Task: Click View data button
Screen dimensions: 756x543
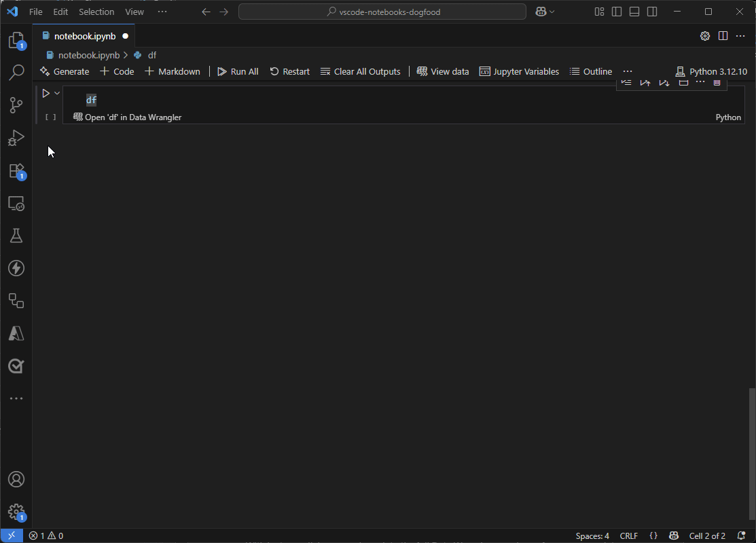Action: (x=443, y=72)
